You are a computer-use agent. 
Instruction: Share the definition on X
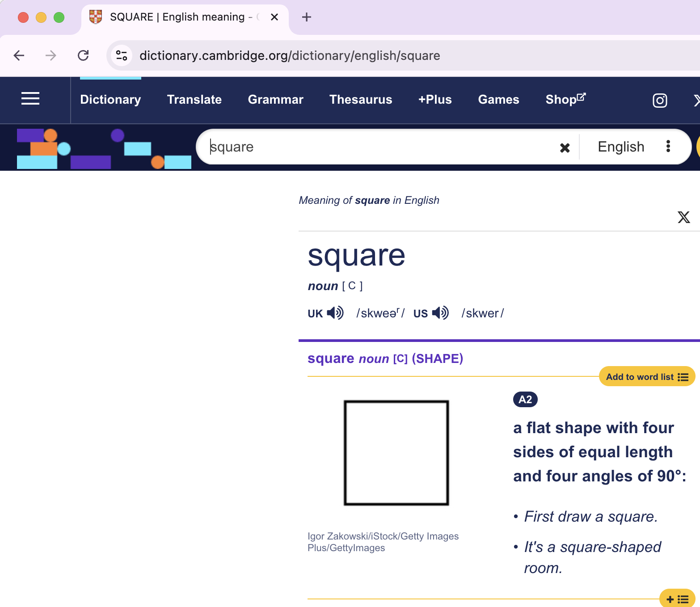(x=684, y=218)
